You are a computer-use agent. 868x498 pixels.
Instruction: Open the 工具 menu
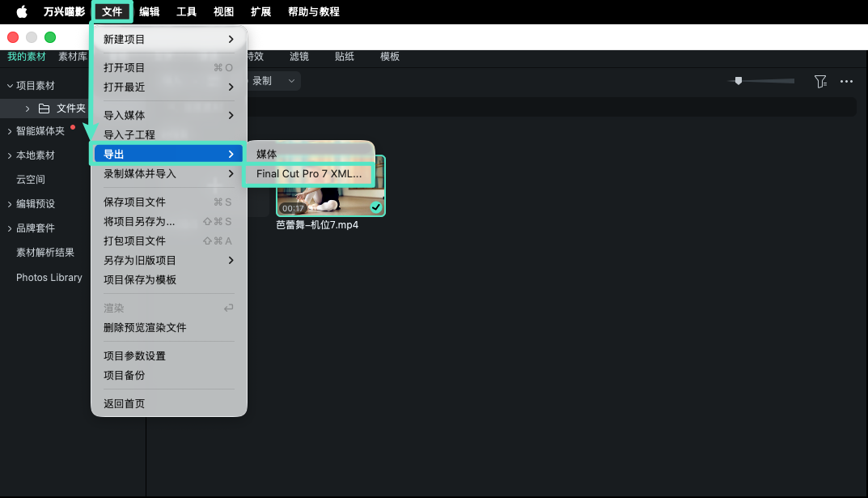pos(187,11)
